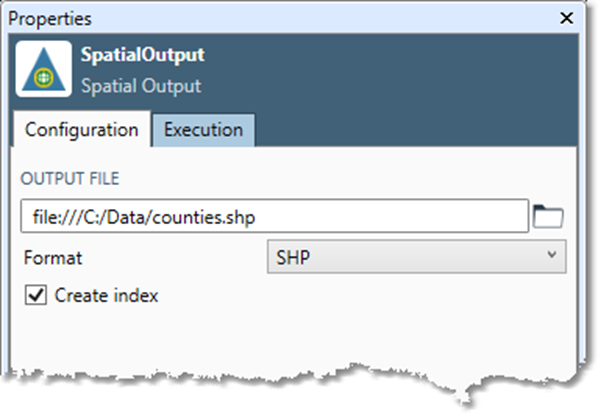Expand the Format list using its chevron arrow
This screenshot has width=598, height=416.
[x=551, y=255]
